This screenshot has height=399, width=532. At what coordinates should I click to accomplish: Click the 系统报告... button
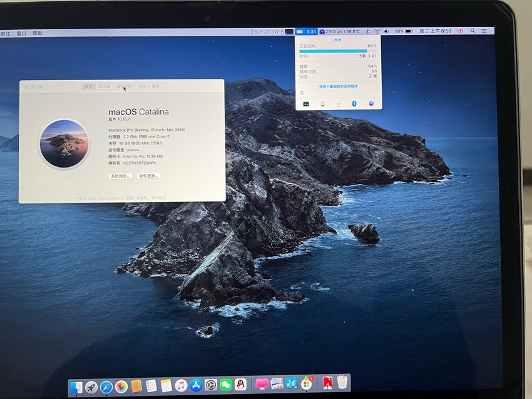(x=120, y=176)
